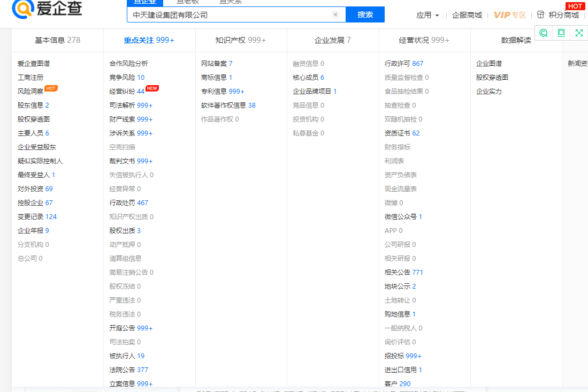This screenshot has height=392, width=588.
Task: Click the green expand fullscreen icon
Action: pos(579,33)
